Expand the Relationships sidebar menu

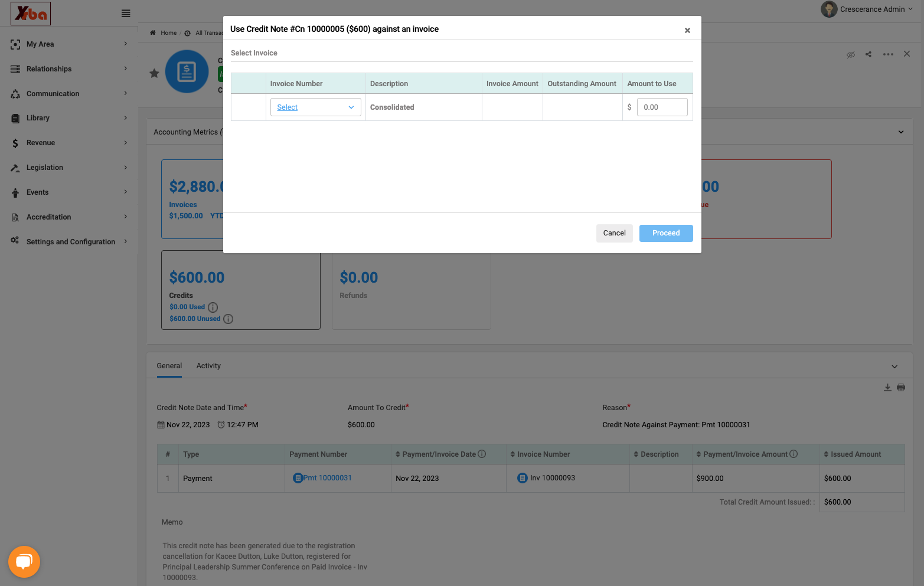pos(69,69)
